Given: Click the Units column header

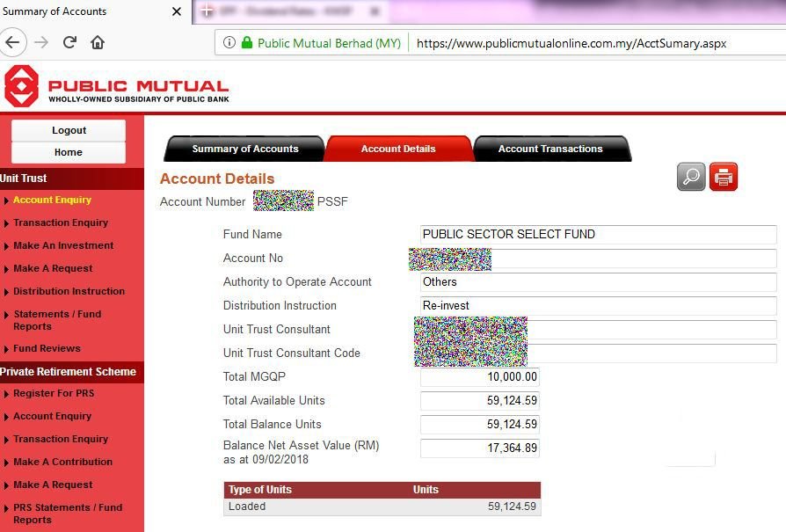Looking at the screenshot, I should pos(426,490).
